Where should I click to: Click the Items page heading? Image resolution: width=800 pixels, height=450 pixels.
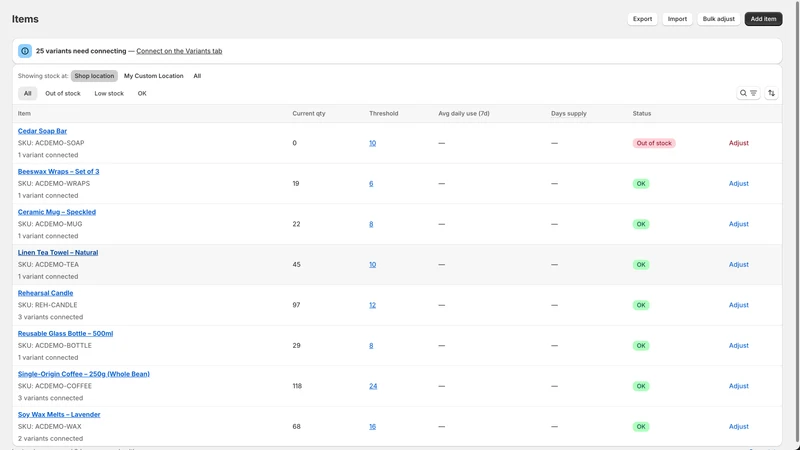[x=25, y=19]
